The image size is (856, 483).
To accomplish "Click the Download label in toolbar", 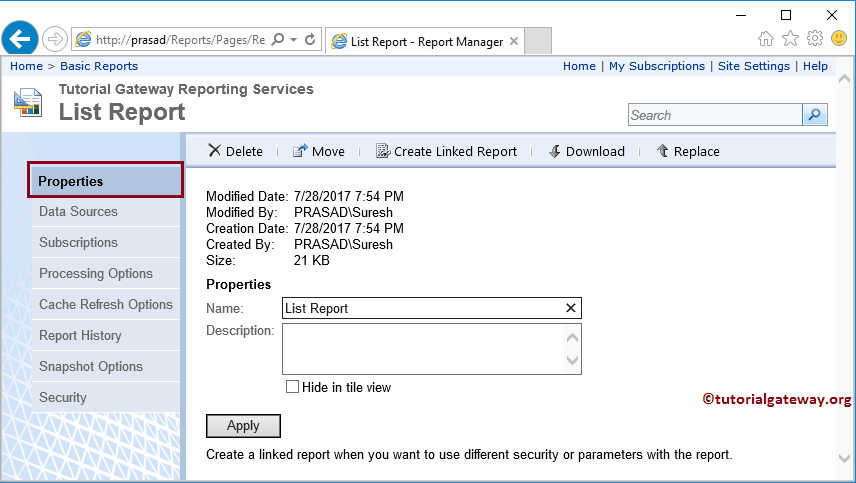I will (595, 151).
